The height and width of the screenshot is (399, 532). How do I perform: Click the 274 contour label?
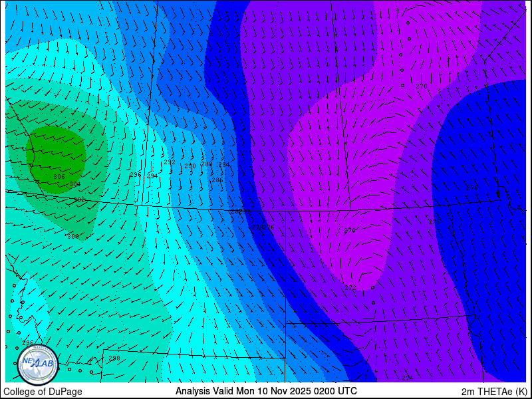[x=408, y=378]
